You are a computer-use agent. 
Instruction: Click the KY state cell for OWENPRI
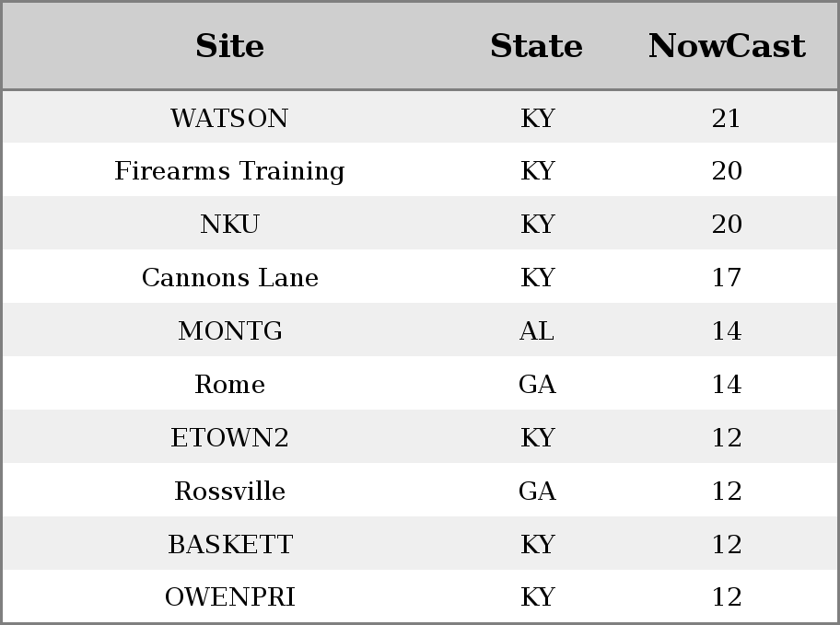pyautogui.click(x=537, y=596)
